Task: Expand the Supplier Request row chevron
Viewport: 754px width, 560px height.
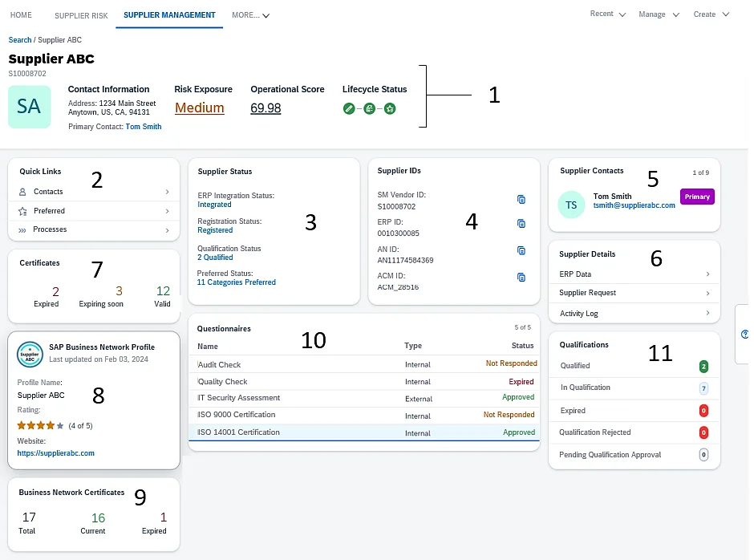Action: pos(707,294)
